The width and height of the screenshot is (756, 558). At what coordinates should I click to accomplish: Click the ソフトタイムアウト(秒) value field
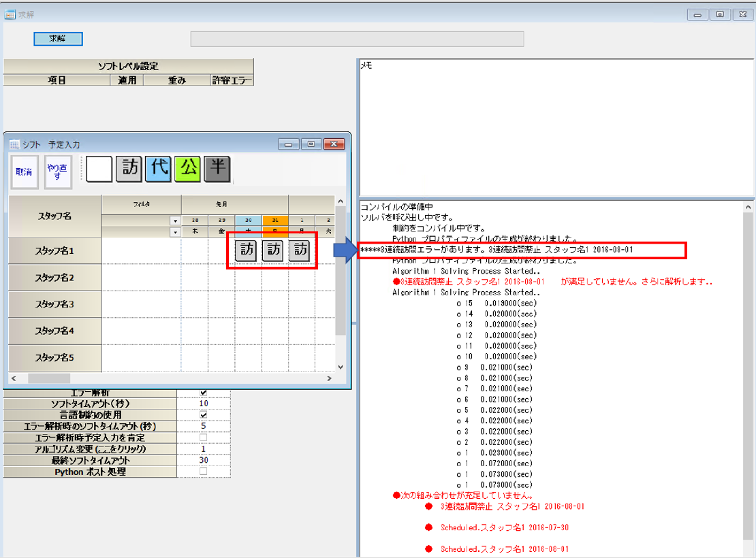click(203, 404)
